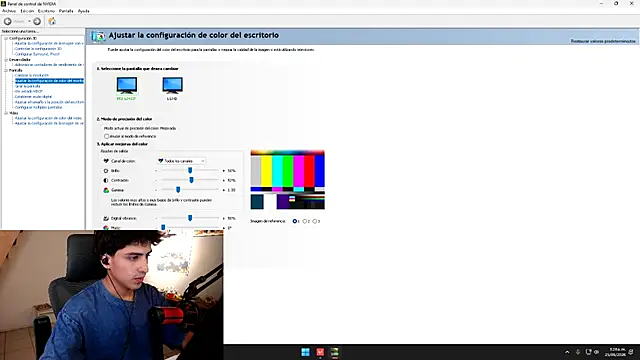Click the Matiz slider thumb

click(x=163, y=227)
